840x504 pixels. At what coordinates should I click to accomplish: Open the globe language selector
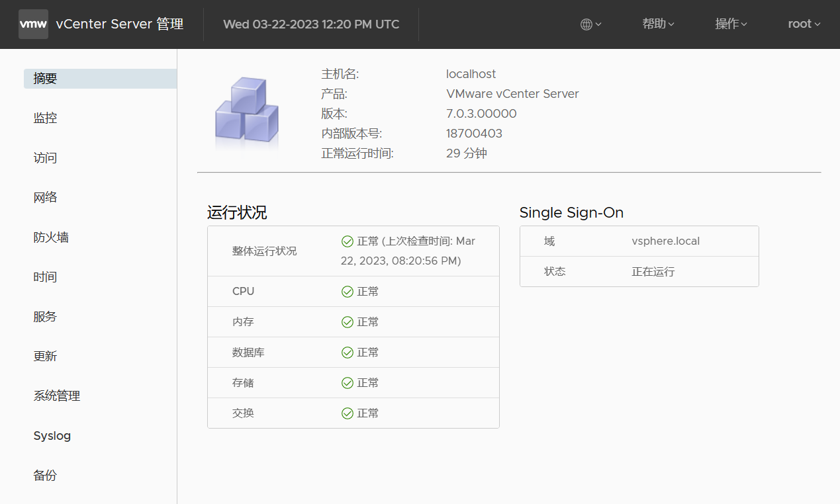click(590, 24)
